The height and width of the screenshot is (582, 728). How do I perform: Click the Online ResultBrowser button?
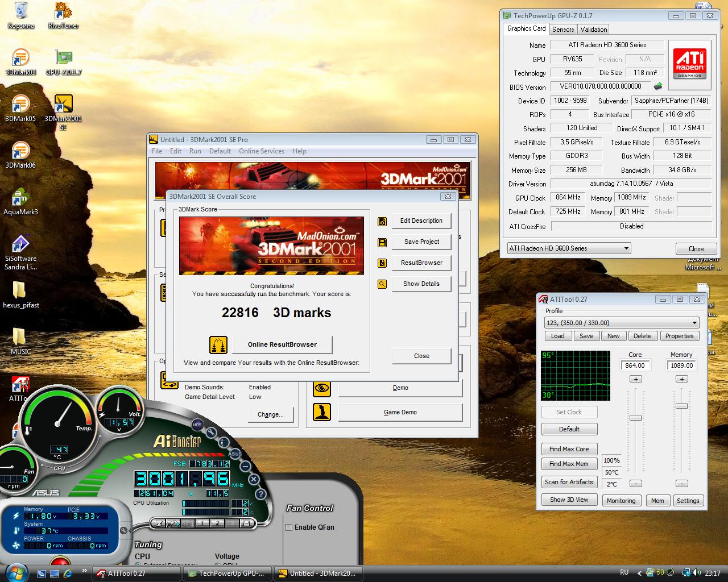tap(282, 344)
